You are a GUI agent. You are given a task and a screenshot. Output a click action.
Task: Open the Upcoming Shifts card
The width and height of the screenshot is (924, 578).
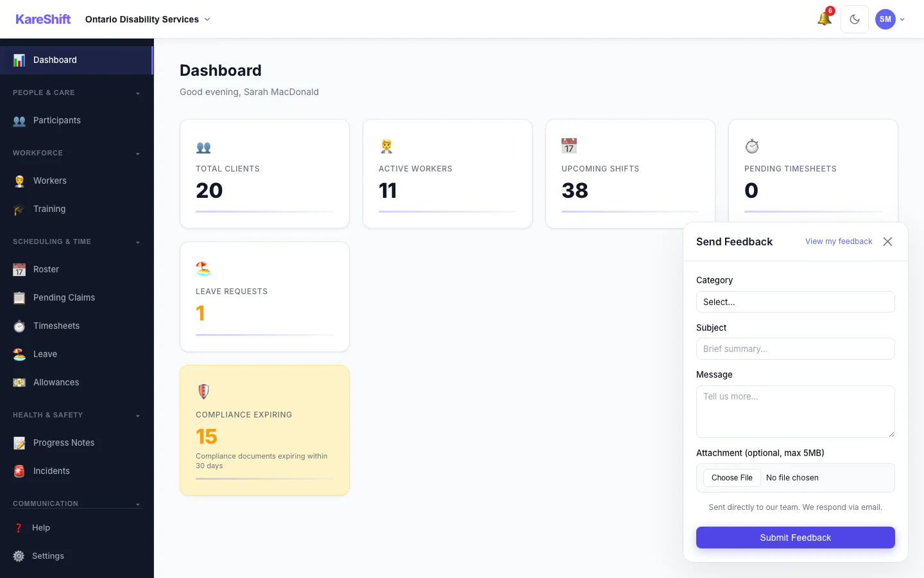[630, 173]
